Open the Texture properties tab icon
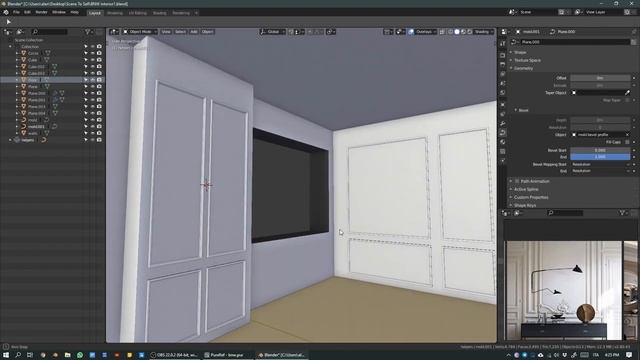This screenshot has width=640, height=360. click(x=502, y=151)
